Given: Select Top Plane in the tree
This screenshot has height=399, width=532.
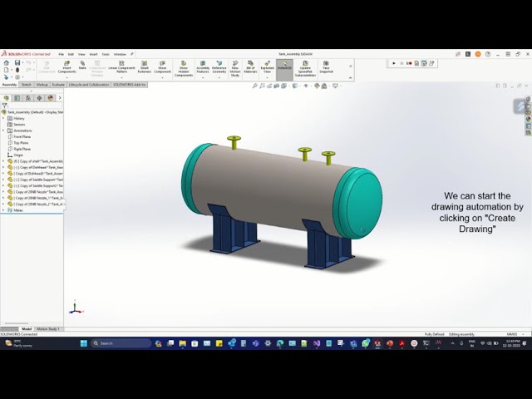Looking at the screenshot, I should (x=18, y=143).
